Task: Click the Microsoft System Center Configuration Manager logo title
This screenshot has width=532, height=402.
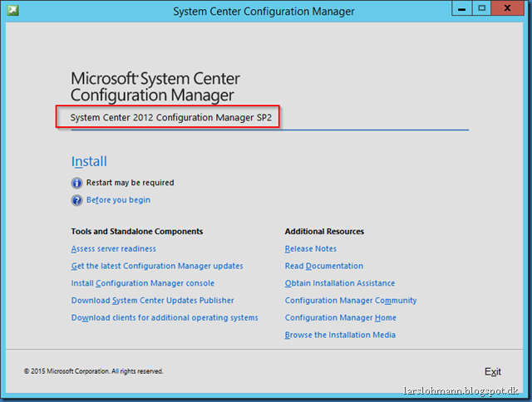Action: pyautogui.click(x=155, y=86)
